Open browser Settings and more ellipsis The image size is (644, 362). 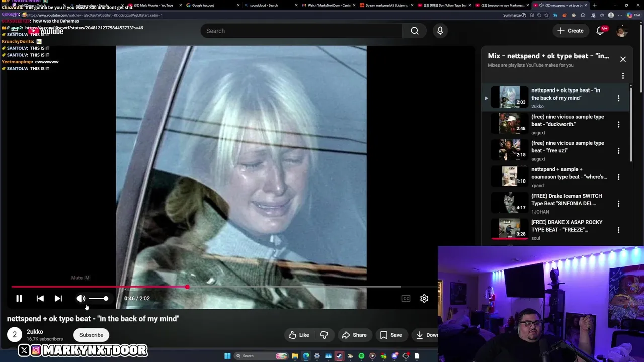[x=620, y=15]
